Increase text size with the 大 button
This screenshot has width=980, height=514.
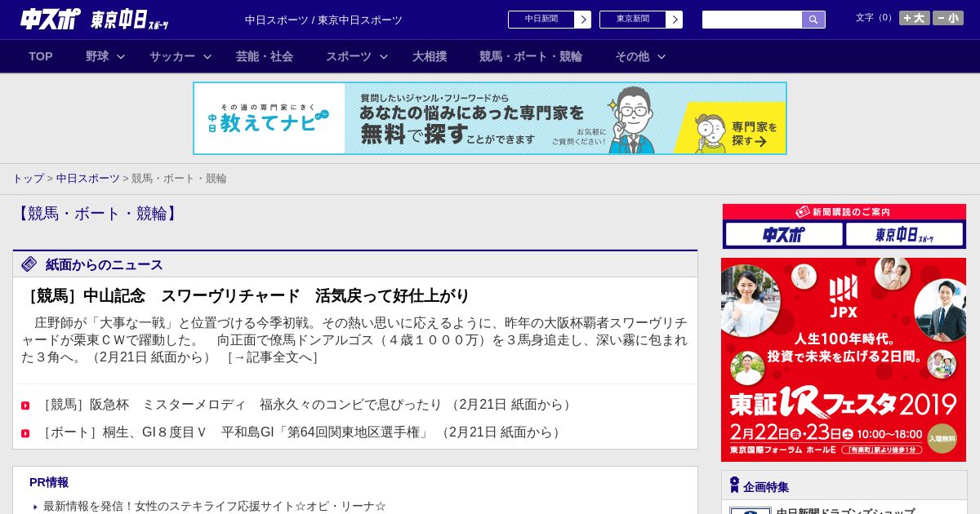point(915,18)
